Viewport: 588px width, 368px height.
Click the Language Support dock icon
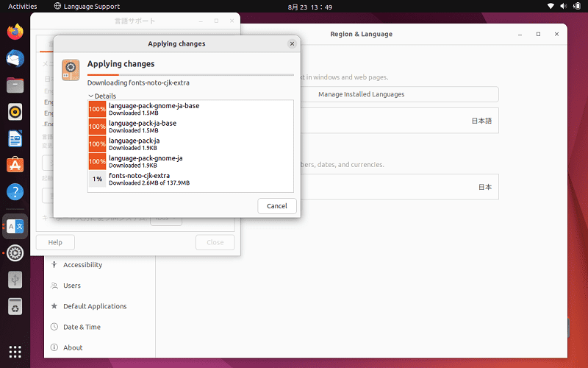click(15, 227)
